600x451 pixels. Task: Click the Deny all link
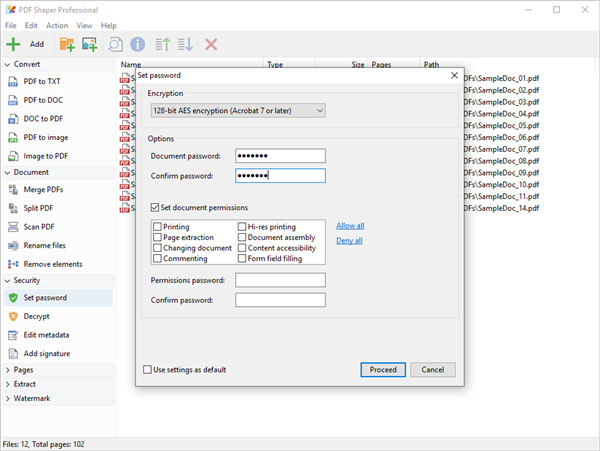point(349,241)
